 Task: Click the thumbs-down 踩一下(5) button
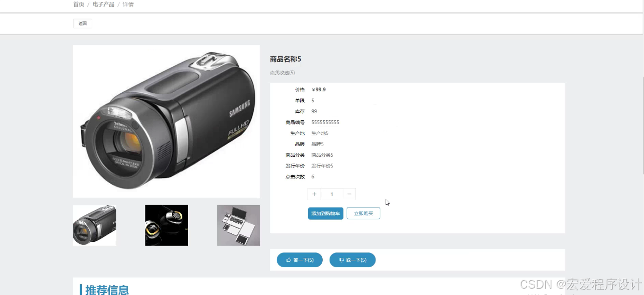coord(353,260)
